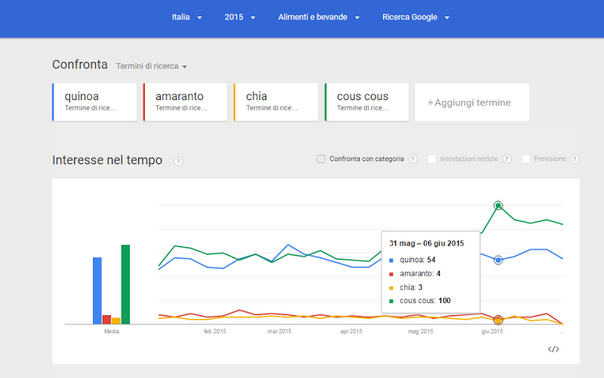
Task: Click the green cous cous peak marker
Action: tap(498, 205)
